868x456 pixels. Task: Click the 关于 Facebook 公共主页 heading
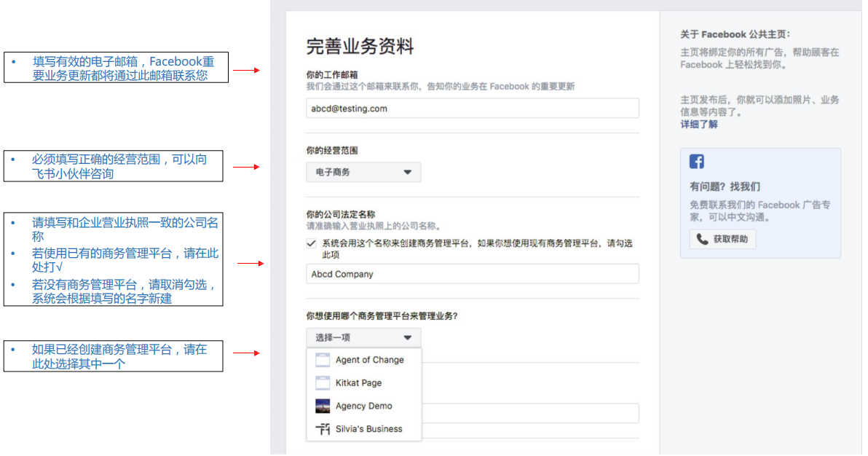tap(735, 34)
